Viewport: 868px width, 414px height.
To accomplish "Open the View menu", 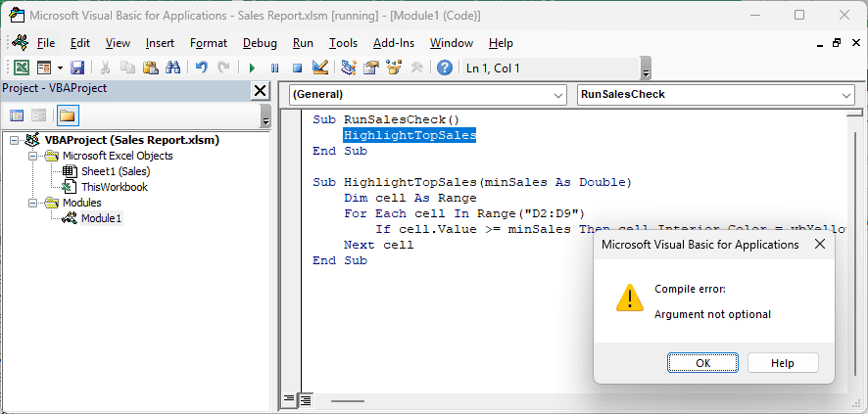I will point(118,43).
